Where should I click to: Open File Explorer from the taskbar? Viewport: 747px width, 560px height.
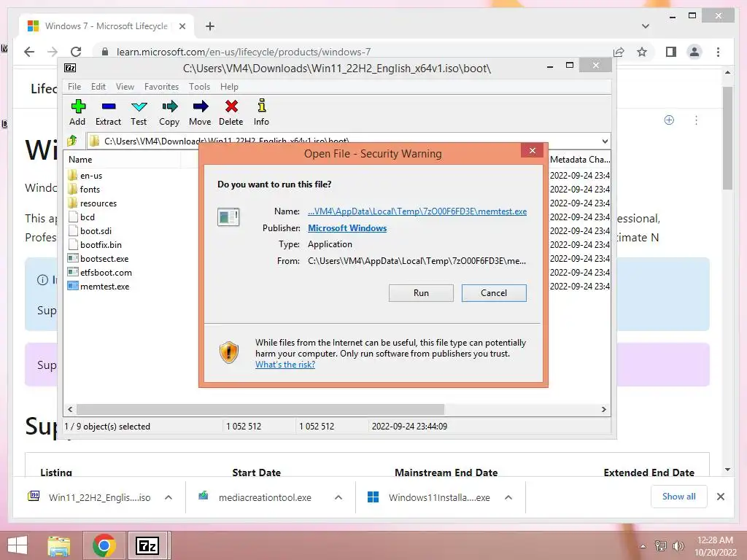pos(59,545)
